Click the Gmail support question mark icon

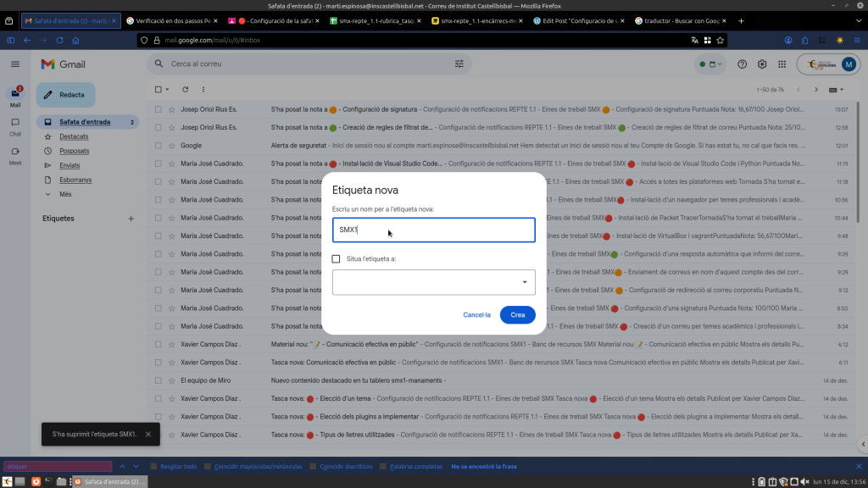click(x=743, y=64)
